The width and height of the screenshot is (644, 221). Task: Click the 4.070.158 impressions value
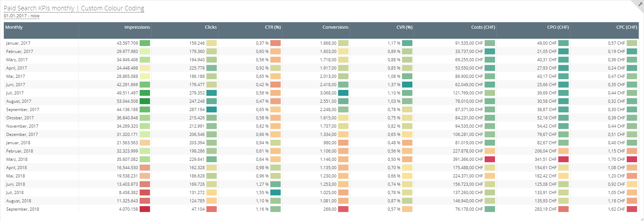pyautogui.click(x=129, y=209)
